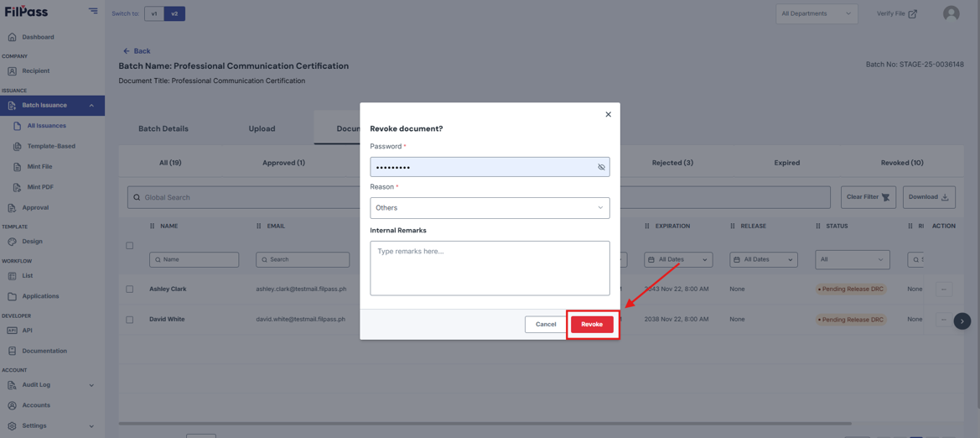The width and height of the screenshot is (980, 438).
Task: Open Template-Based issuance option
Action: point(53,146)
